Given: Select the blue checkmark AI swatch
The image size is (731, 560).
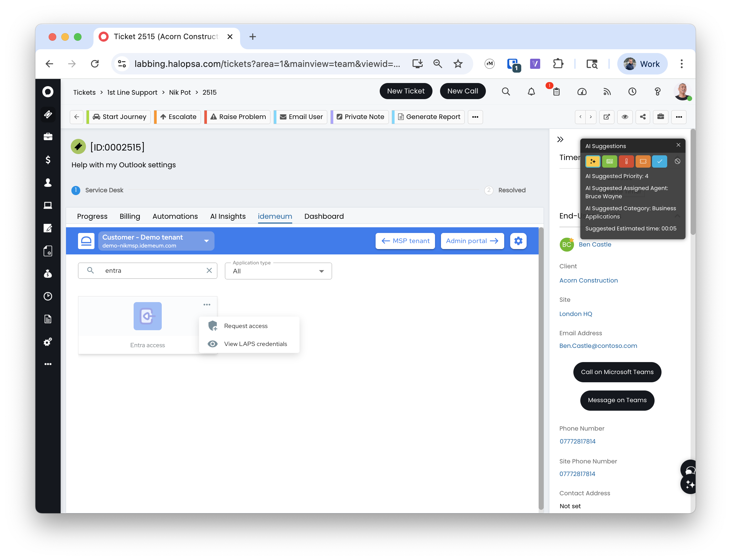Looking at the screenshot, I should coord(660,161).
